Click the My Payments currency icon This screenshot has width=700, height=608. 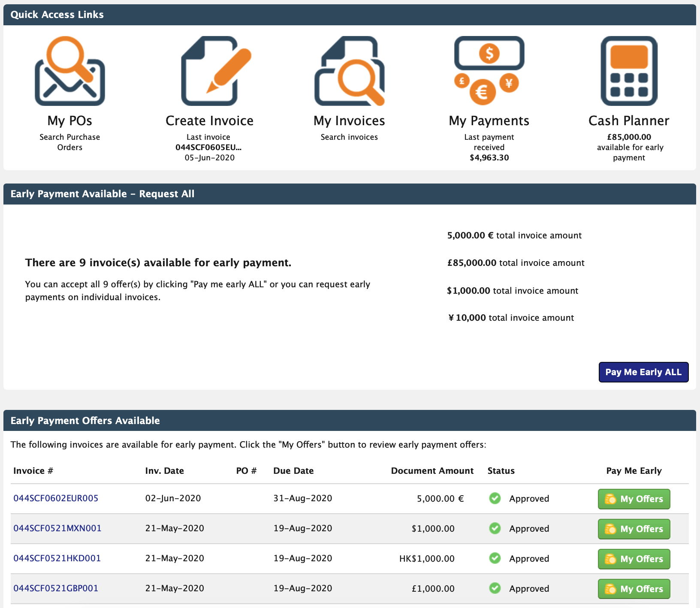[x=489, y=71]
